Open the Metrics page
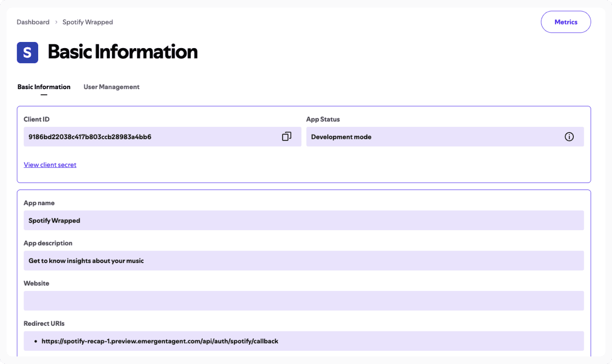 pyautogui.click(x=566, y=22)
